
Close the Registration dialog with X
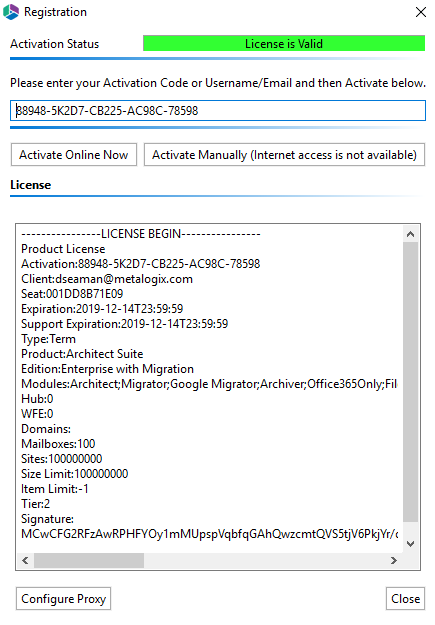[421, 12]
